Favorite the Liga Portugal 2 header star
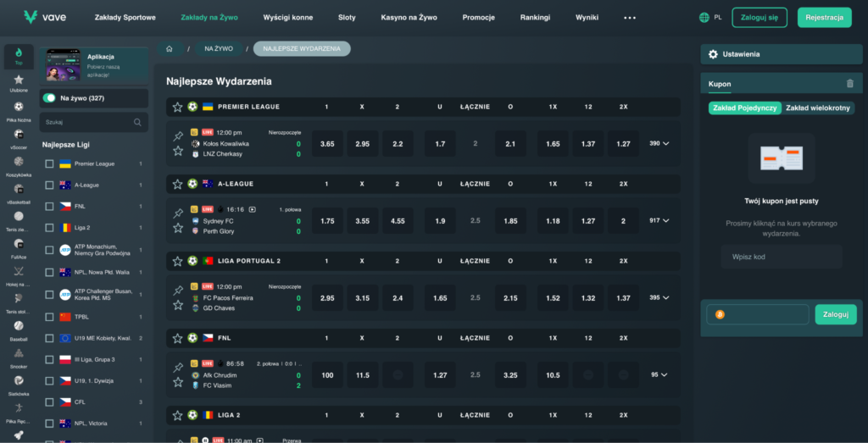The height and width of the screenshot is (443, 868). pyautogui.click(x=177, y=261)
